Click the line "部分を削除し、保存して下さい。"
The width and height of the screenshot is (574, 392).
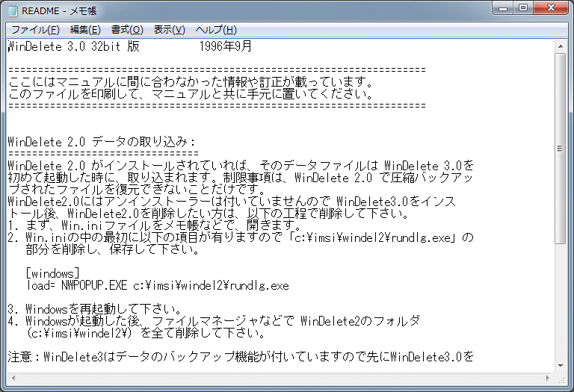pyautogui.click(x=113, y=249)
